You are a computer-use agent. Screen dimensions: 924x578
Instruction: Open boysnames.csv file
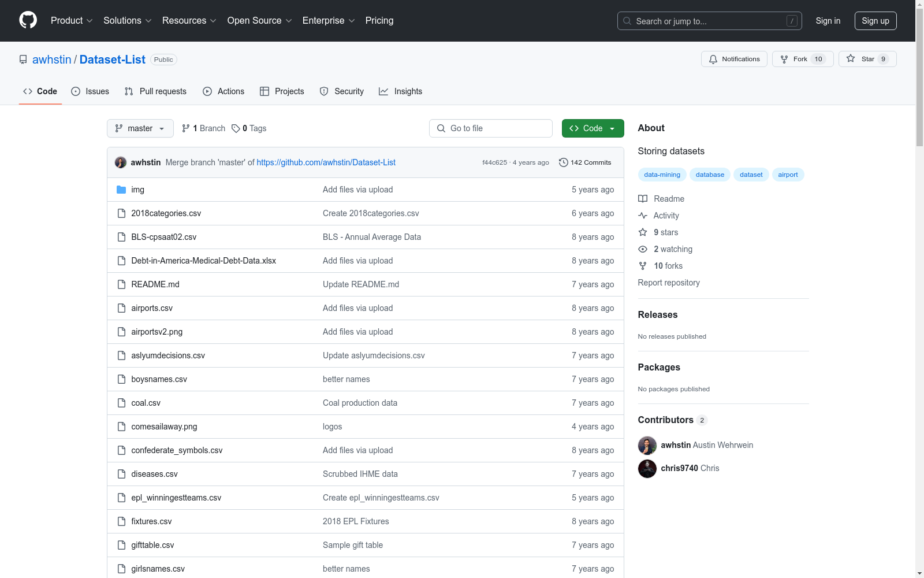[159, 379]
